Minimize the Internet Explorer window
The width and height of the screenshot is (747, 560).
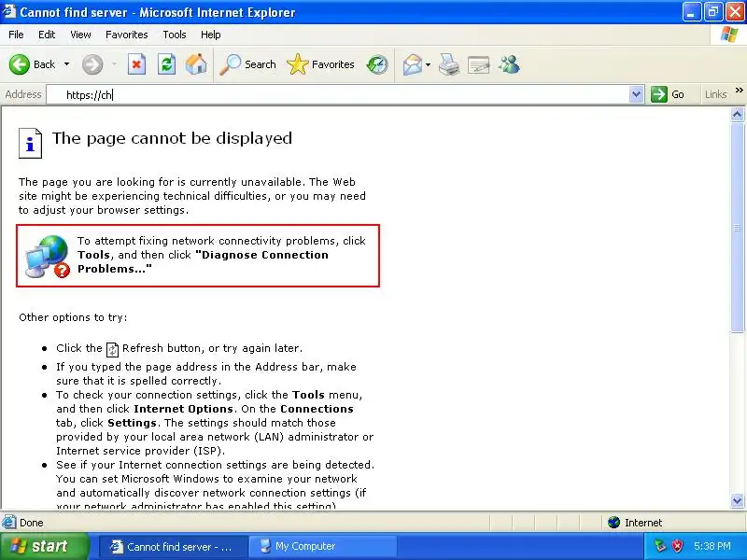point(691,12)
